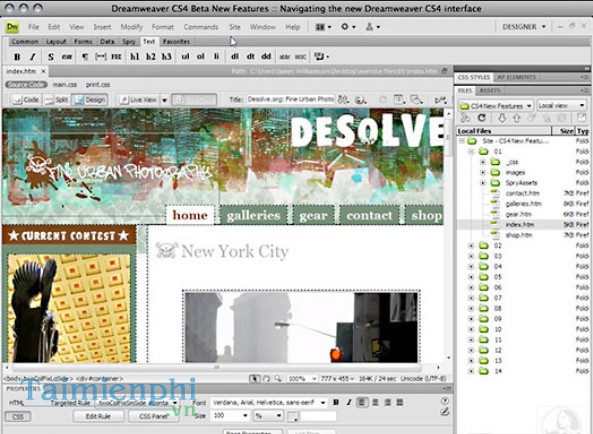Switch to Design view

90,100
